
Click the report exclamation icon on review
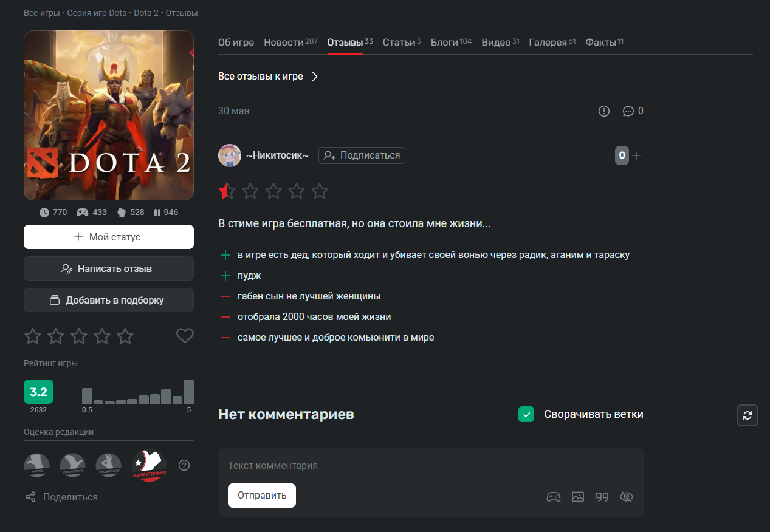tap(603, 111)
